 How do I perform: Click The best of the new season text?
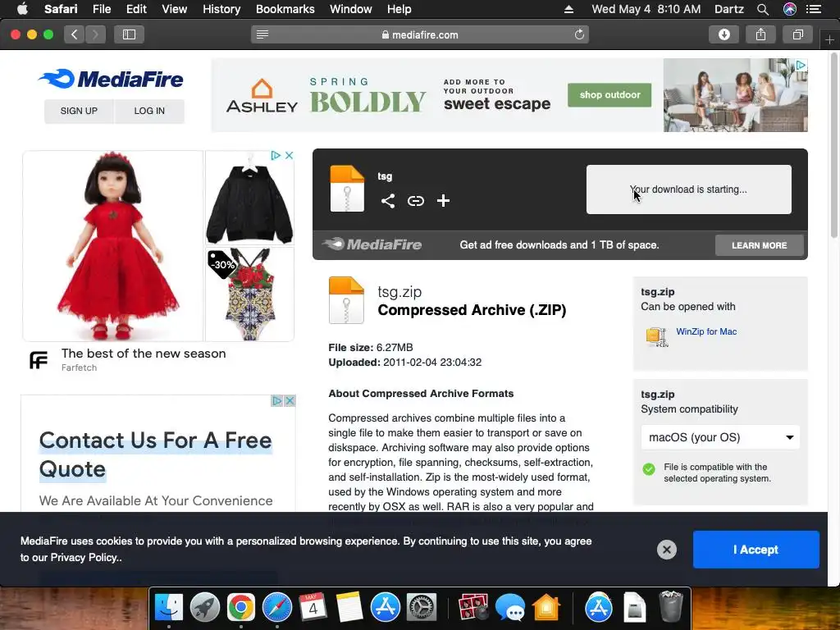point(144,354)
